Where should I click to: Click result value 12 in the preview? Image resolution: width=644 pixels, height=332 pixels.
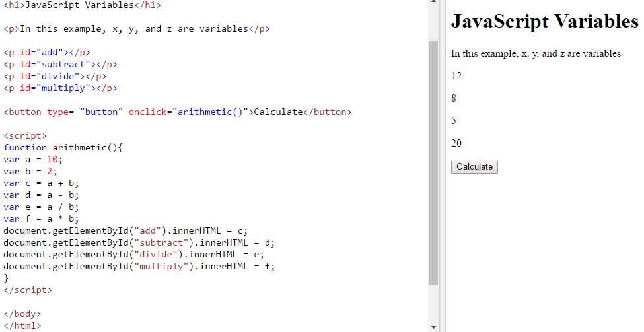tap(456, 76)
